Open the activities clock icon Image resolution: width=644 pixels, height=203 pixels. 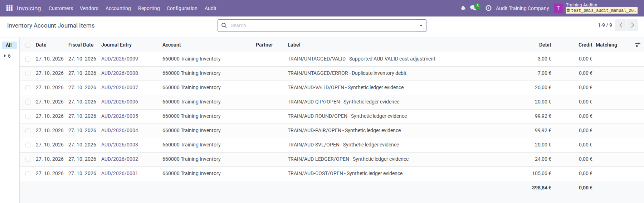coord(488,8)
